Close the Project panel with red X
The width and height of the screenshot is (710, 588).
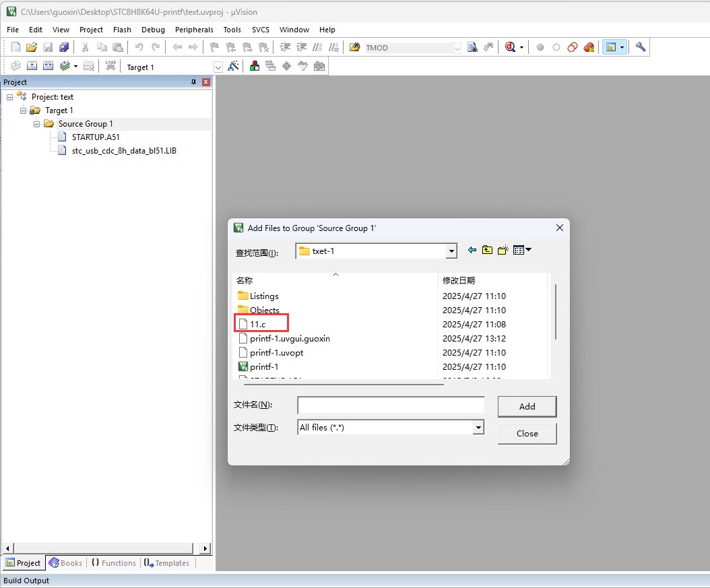click(206, 82)
